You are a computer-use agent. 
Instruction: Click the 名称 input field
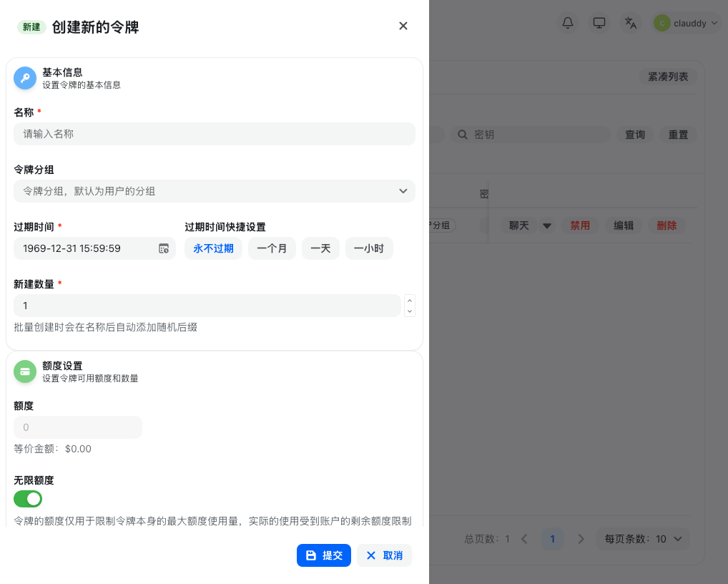click(215, 134)
